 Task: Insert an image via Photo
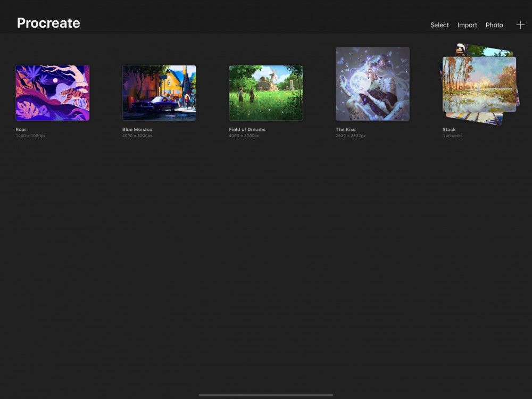coord(494,24)
